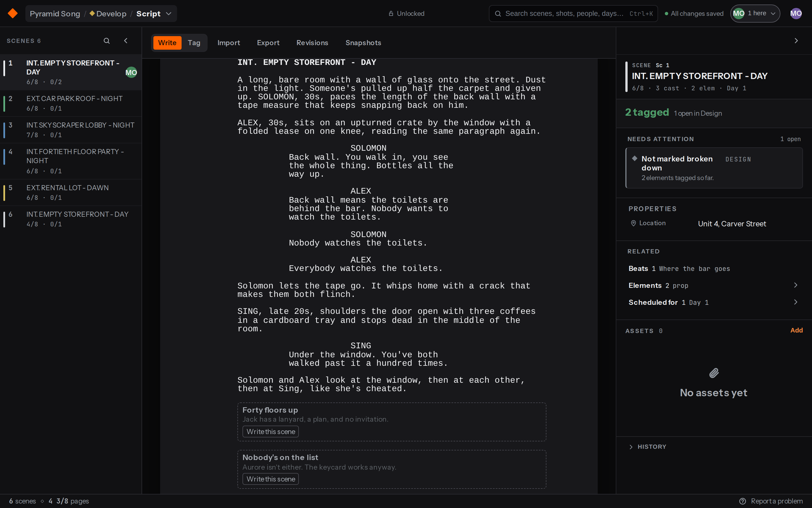Open the Import tab
The image size is (812, 508).
tap(228, 43)
